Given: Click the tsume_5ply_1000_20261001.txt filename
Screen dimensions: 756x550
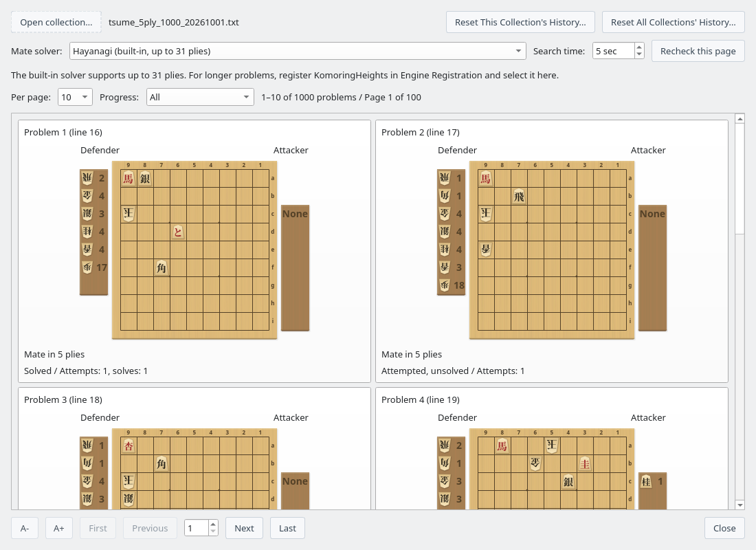Looking at the screenshot, I should coord(174,22).
